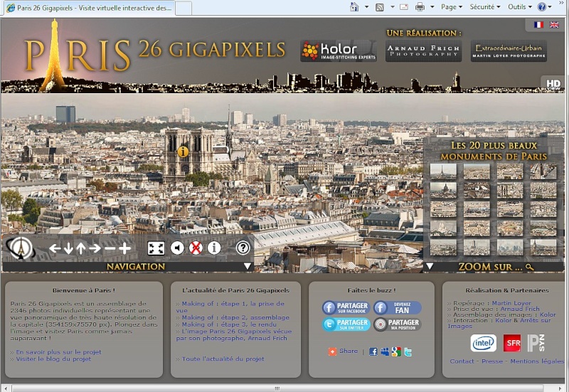The height and width of the screenshot is (392, 569).
Task: Click small Google share icon
Action: tap(396, 351)
